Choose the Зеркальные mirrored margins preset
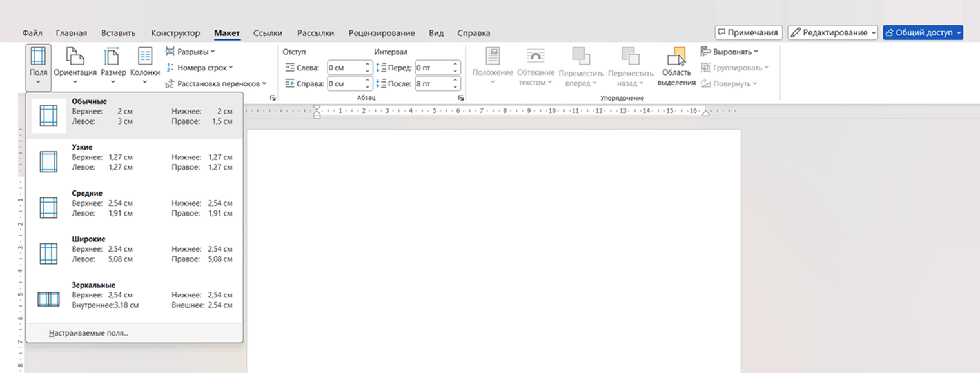This screenshot has width=980, height=373. coord(135,296)
